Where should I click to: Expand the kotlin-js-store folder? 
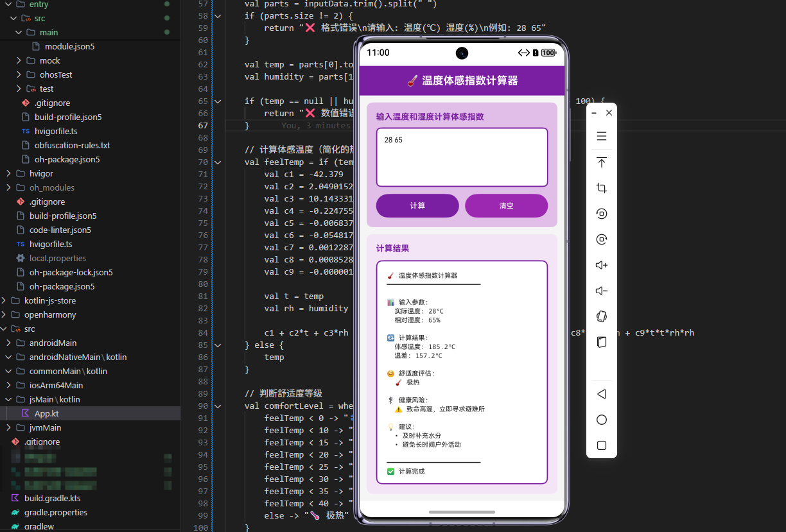pos(4,300)
